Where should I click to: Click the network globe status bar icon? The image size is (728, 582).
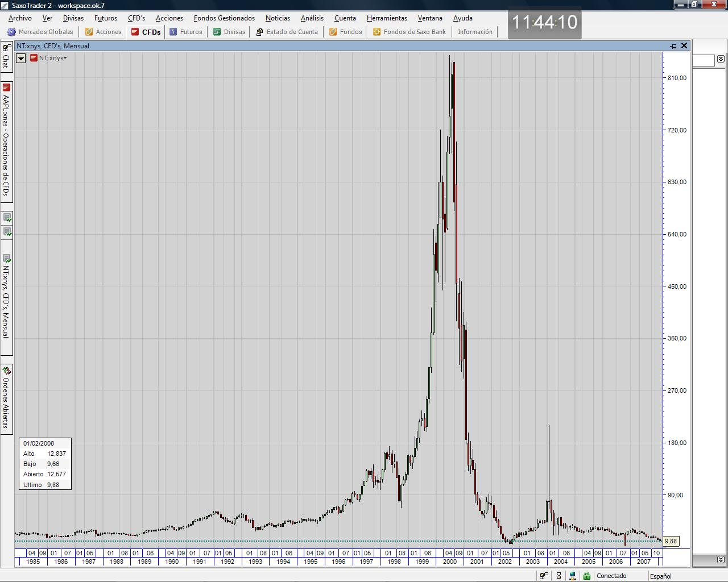(572, 576)
